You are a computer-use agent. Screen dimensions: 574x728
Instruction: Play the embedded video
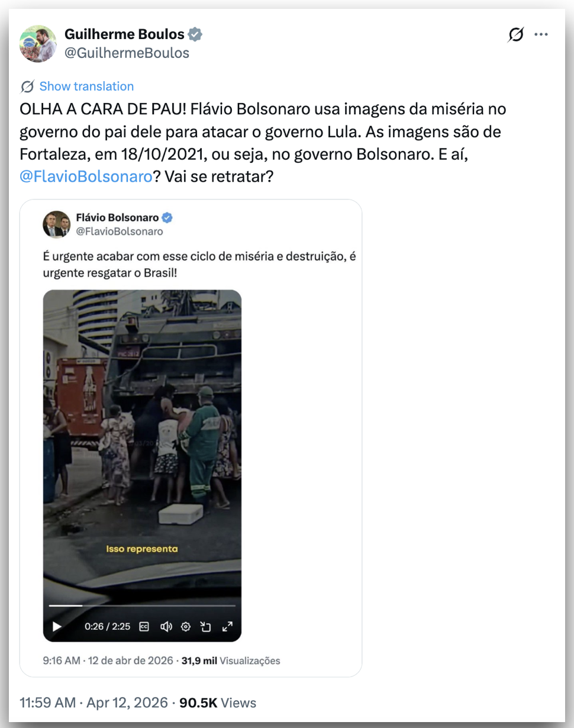(57, 626)
